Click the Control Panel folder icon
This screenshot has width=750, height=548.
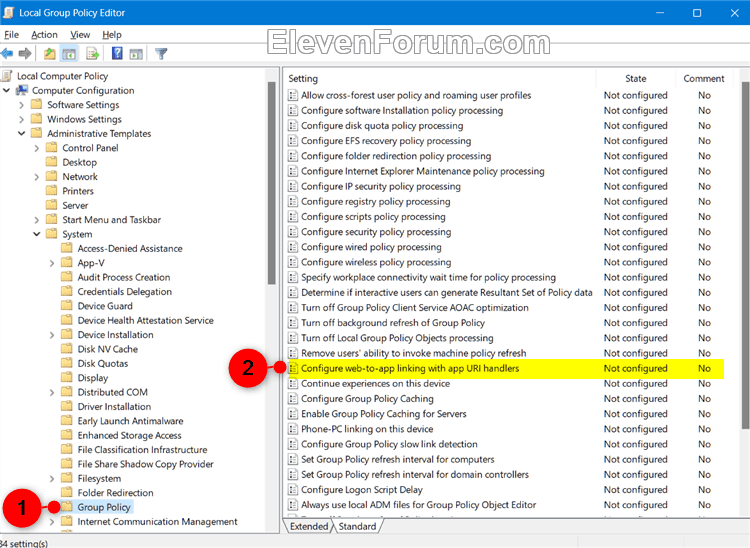pyautogui.click(x=52, y=148)
